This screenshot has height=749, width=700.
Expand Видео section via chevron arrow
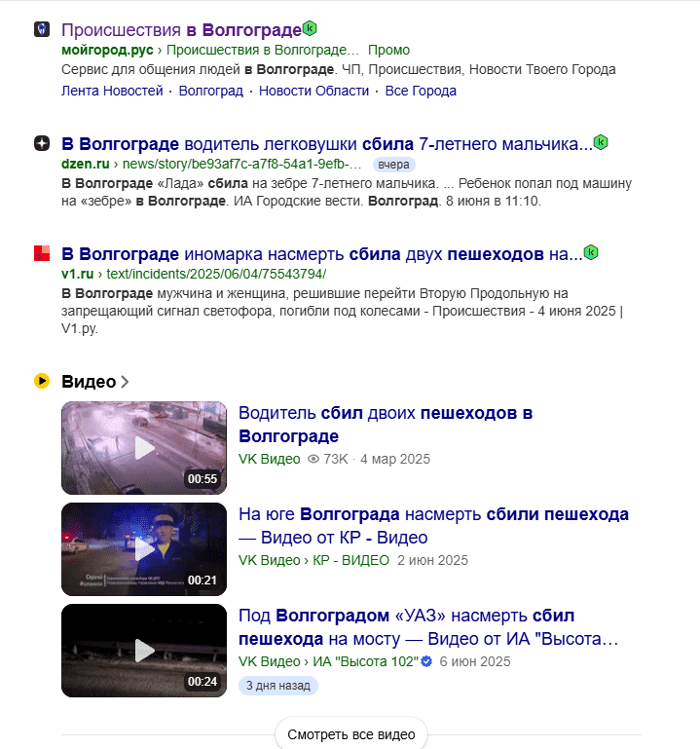(125, 382)
